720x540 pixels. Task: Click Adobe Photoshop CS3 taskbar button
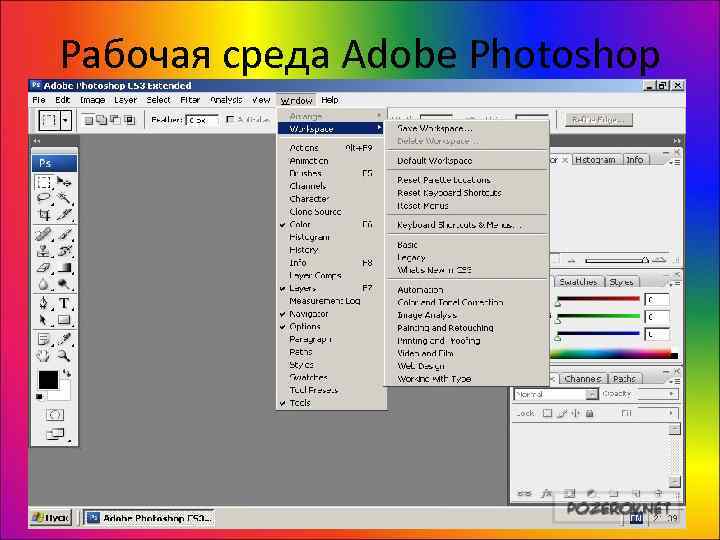(150, 518)
